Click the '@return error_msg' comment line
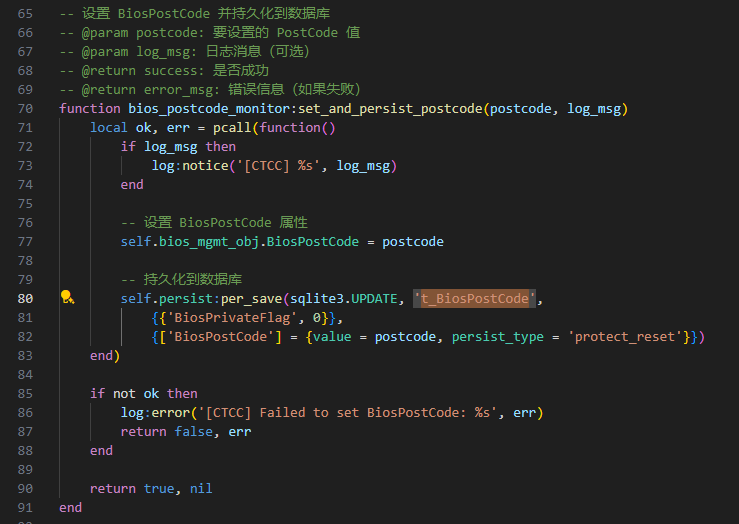This screenshot has width=739, height=524. click(210, 89)
